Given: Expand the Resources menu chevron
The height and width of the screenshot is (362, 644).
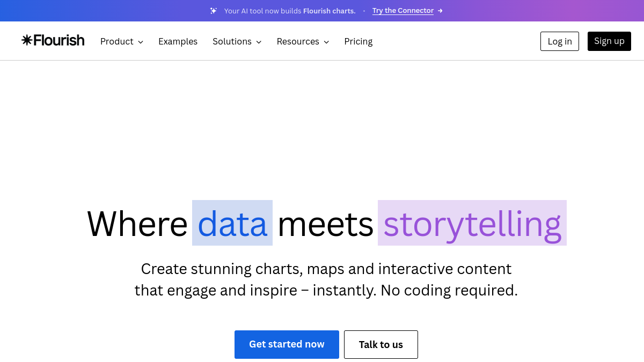Looking at the screenshot, I should [326, 42].
